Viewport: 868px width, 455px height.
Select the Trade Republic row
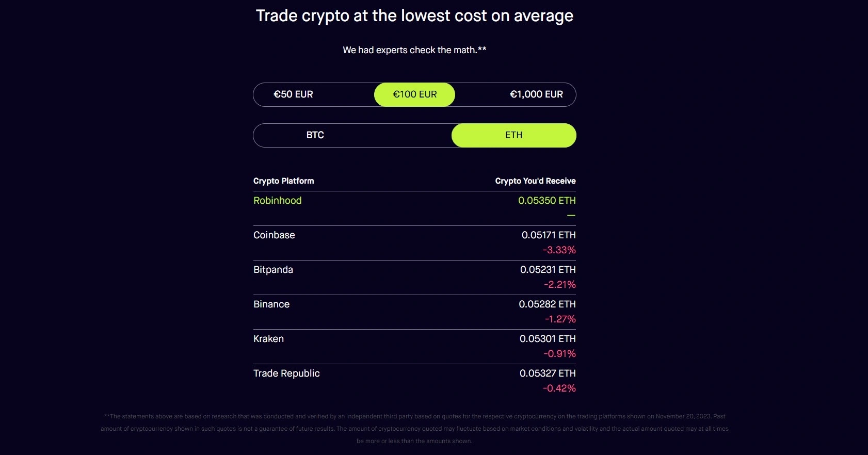(x=286, y=373)
